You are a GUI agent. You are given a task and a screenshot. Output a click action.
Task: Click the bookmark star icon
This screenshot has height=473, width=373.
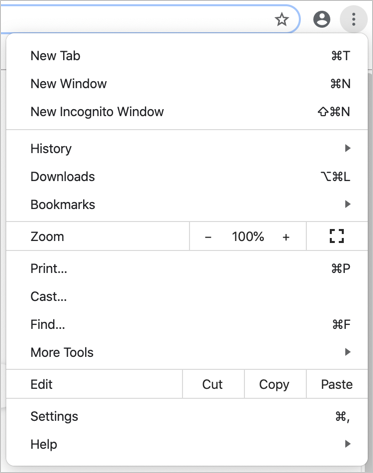282,19
